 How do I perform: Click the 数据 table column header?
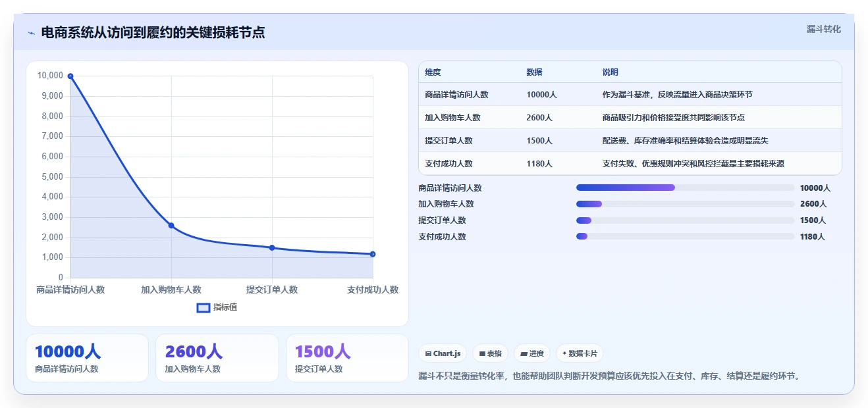534,72
